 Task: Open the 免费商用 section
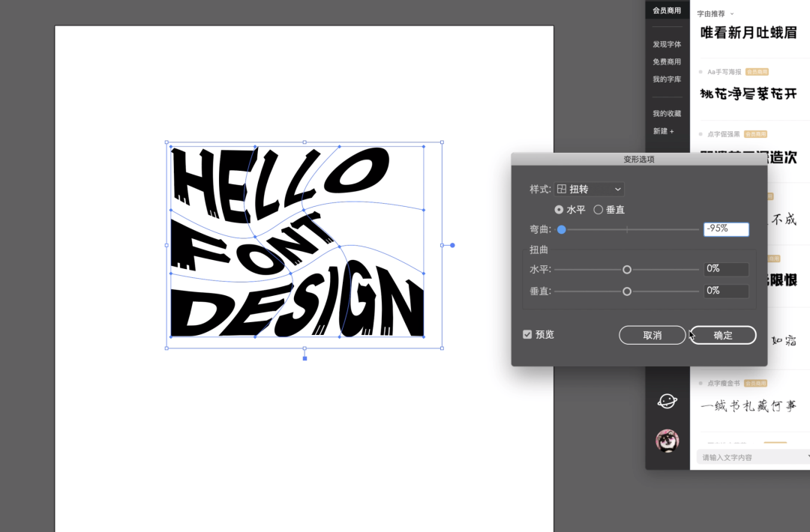pyautogui.click(x=667, y=61)
